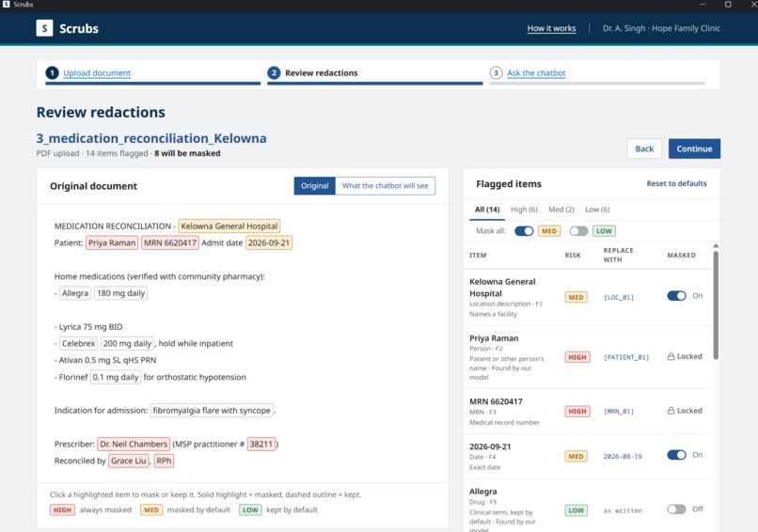Click highlighted MRN 6620417 in document
758x532 pixels.
click(169, 243)
